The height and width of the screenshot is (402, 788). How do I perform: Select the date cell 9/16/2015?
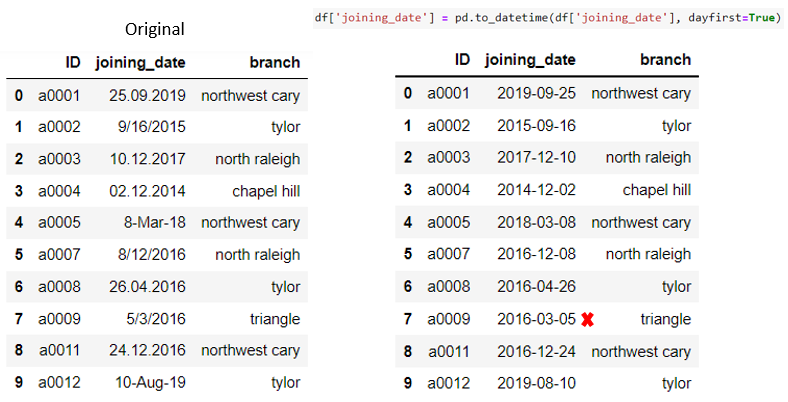coord(152,127)
